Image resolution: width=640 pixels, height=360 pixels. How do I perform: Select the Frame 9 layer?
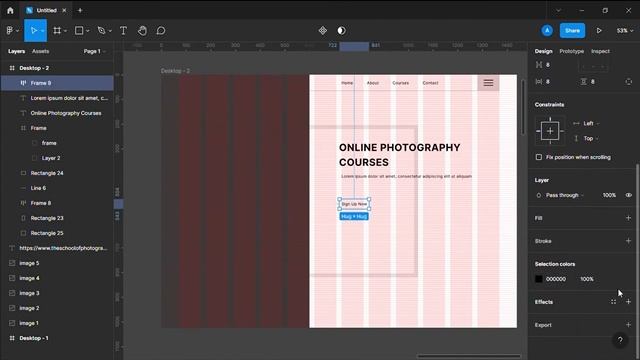tap(57, 83)
